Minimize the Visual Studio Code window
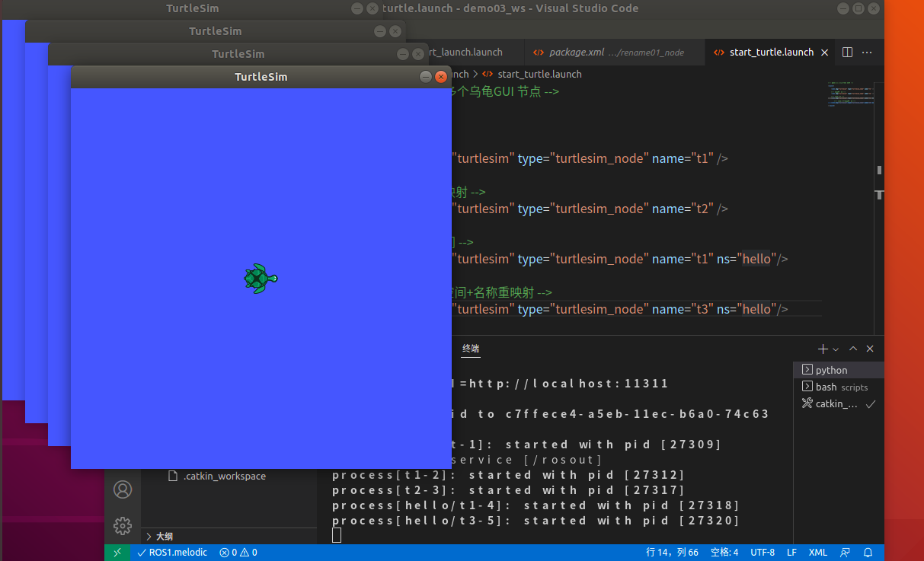The width and height of the screenshot is (924, 561). [843, 8]
